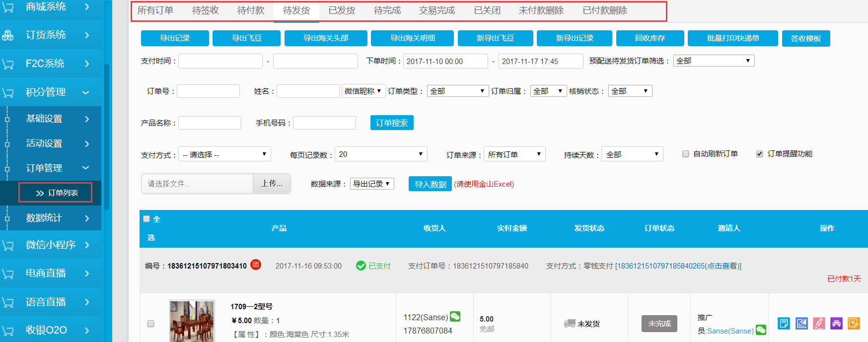Uncheck 订单提醒功能 checkbox
The height and width of the screenshot is (342, 868).
point(760,154)
